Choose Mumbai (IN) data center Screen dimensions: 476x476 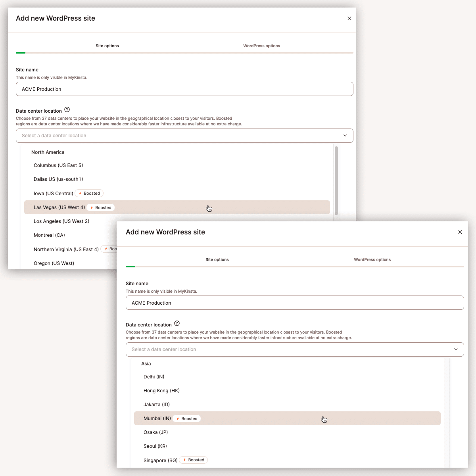pos(287,418)
